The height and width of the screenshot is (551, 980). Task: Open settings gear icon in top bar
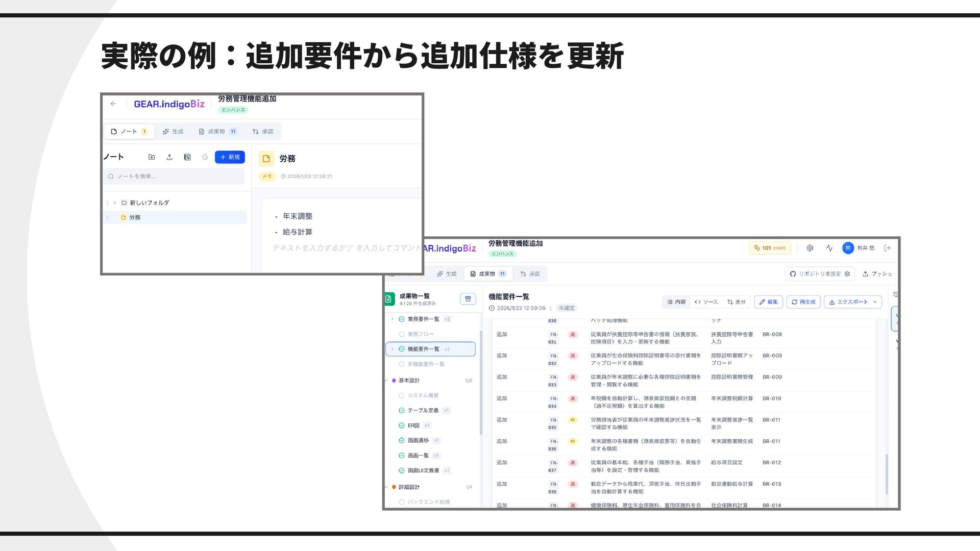(810, 248)
